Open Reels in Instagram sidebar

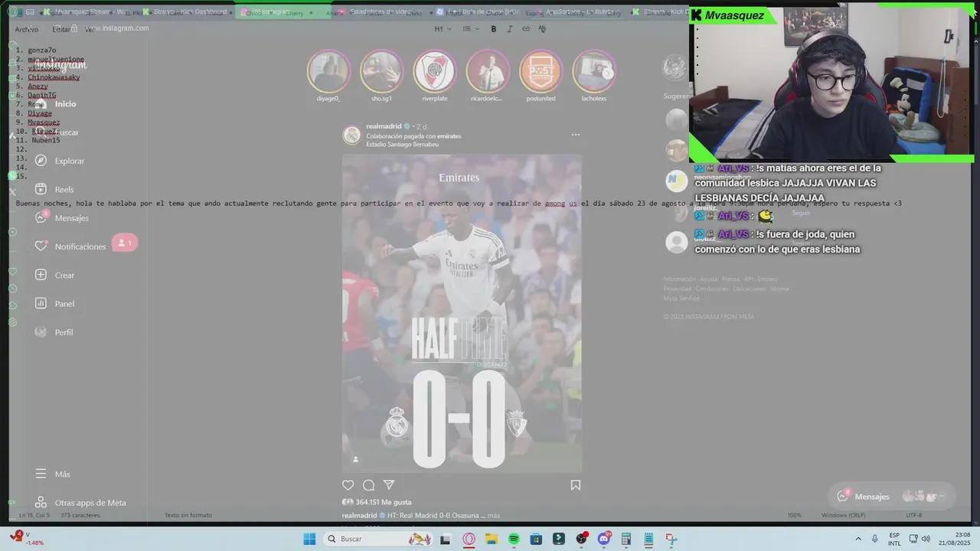(x=41, y=189)
